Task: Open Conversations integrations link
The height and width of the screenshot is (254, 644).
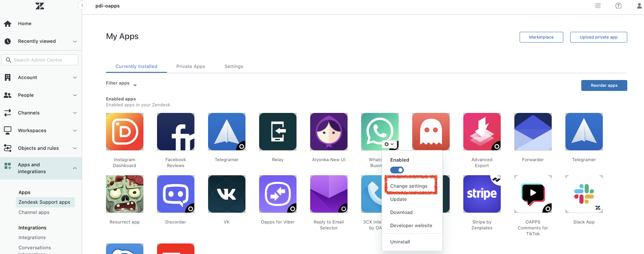Action: [35, 249]
